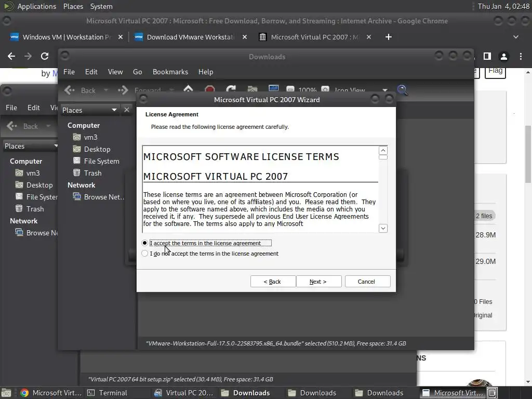This screenshot has width=532, height=399.
Task: Click Reload icon in Downloads toolbar
Action: 231,89
